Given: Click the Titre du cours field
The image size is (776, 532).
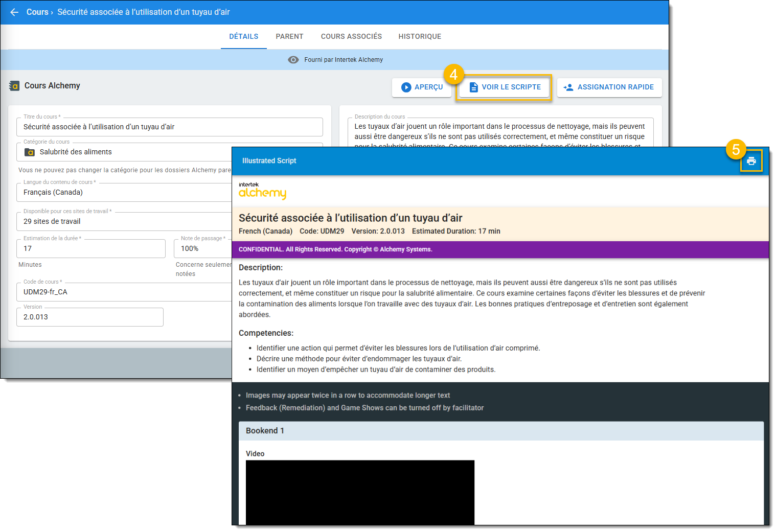Looking at the screenshot, I should tap(169, 127).
